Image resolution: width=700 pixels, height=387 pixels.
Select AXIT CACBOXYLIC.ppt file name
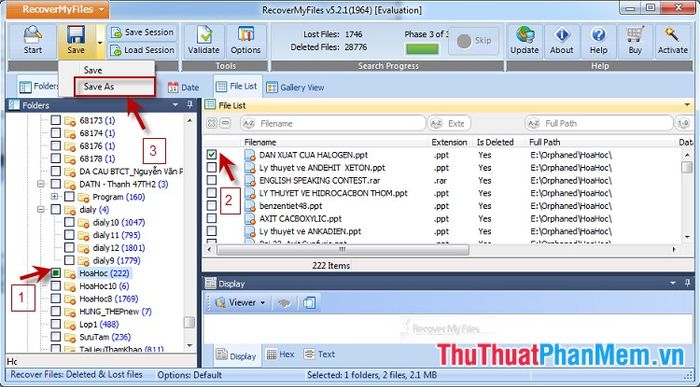(x=300, y=219)
